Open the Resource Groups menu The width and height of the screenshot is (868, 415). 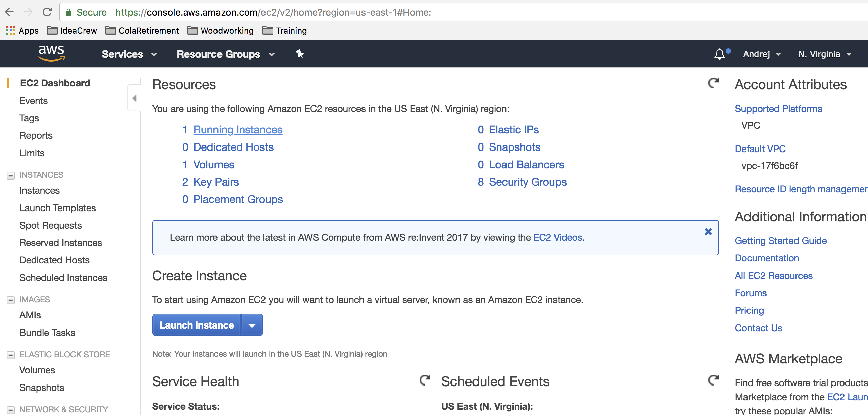point(225,54)
